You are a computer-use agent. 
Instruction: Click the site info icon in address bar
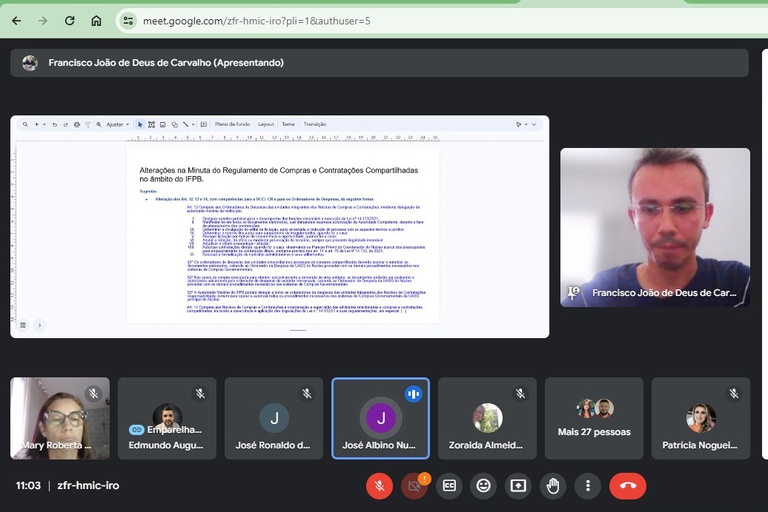click(127, 20)
